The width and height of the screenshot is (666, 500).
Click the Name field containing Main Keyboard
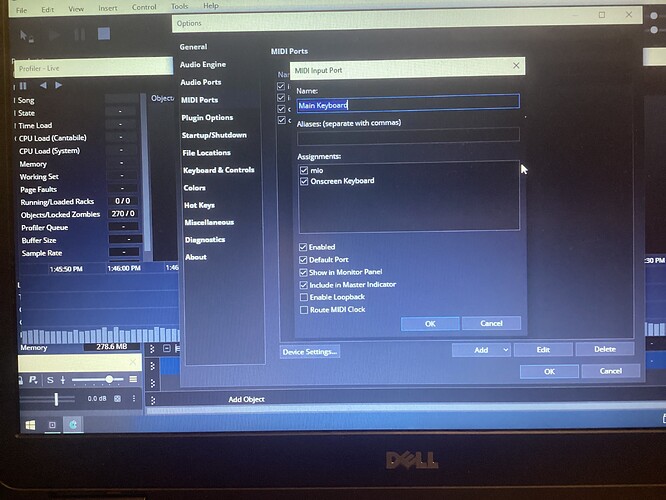click(x=408, y=102)
